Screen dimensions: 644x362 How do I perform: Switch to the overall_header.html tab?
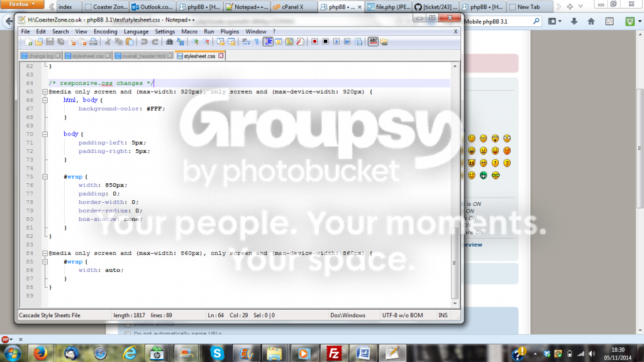tap(143, 56)
